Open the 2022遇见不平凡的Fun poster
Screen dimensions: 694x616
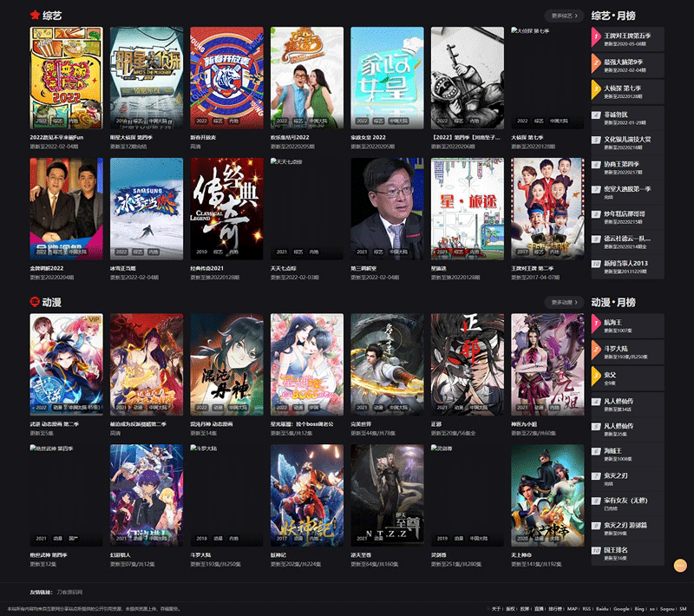67,78
